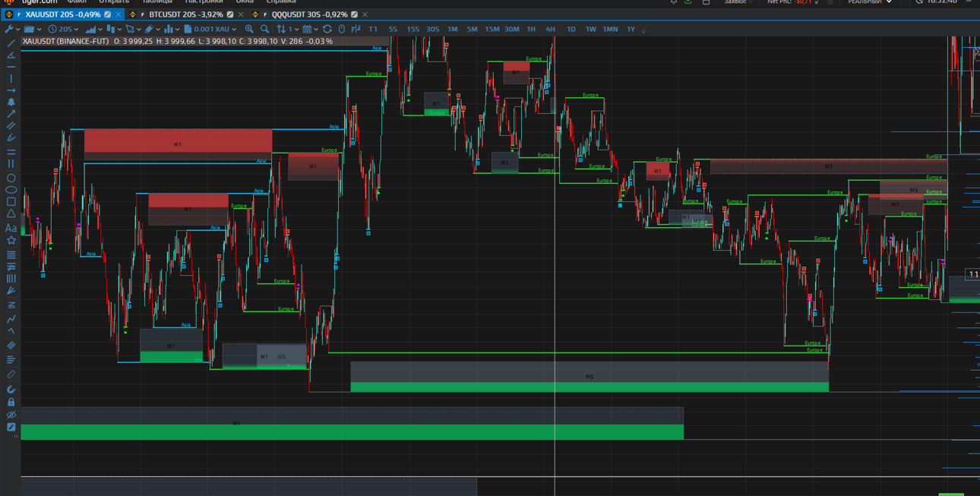Close the BTCUSDT 20S tab
The width and height of the screenshot is (980, 496).
pyautogui.click(x=241, y=14)
